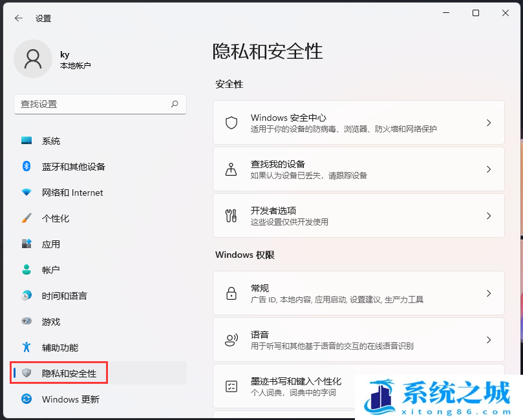
Task: Click the 系统 monitor icon
Action: click(27, 140)
